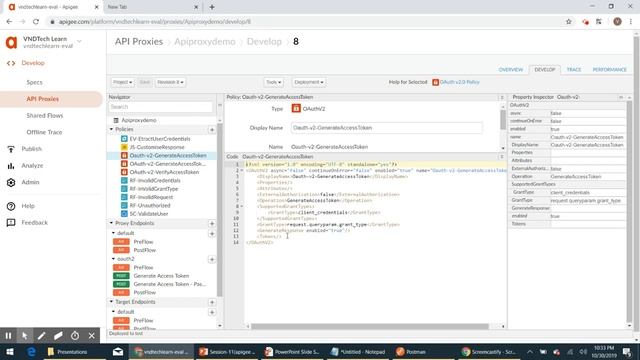
Task: Collapse the Target Endpoints section
Action: tap(111, 302)
